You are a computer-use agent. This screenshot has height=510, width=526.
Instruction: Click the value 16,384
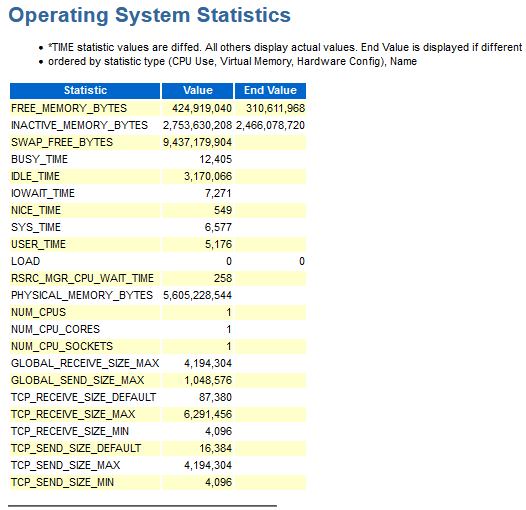(216, 448)
